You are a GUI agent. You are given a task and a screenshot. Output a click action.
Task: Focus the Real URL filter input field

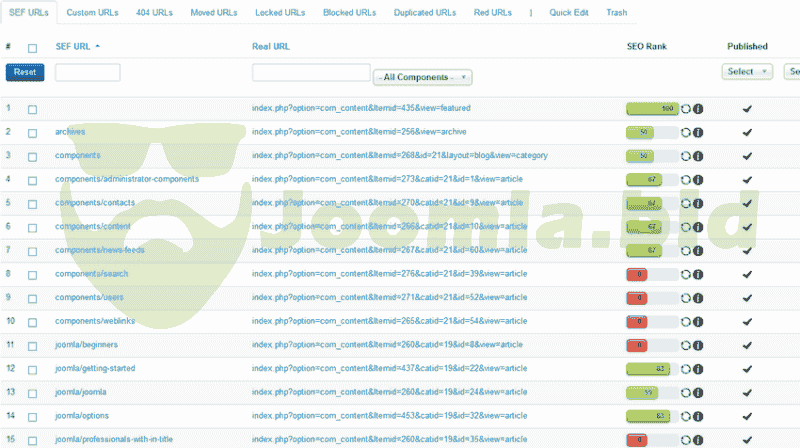311,72
